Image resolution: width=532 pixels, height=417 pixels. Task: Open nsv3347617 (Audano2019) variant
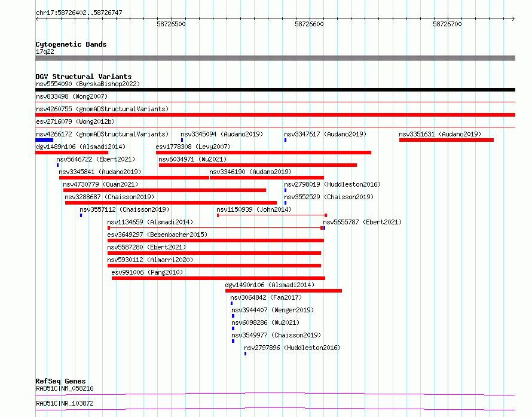(325, 134)
